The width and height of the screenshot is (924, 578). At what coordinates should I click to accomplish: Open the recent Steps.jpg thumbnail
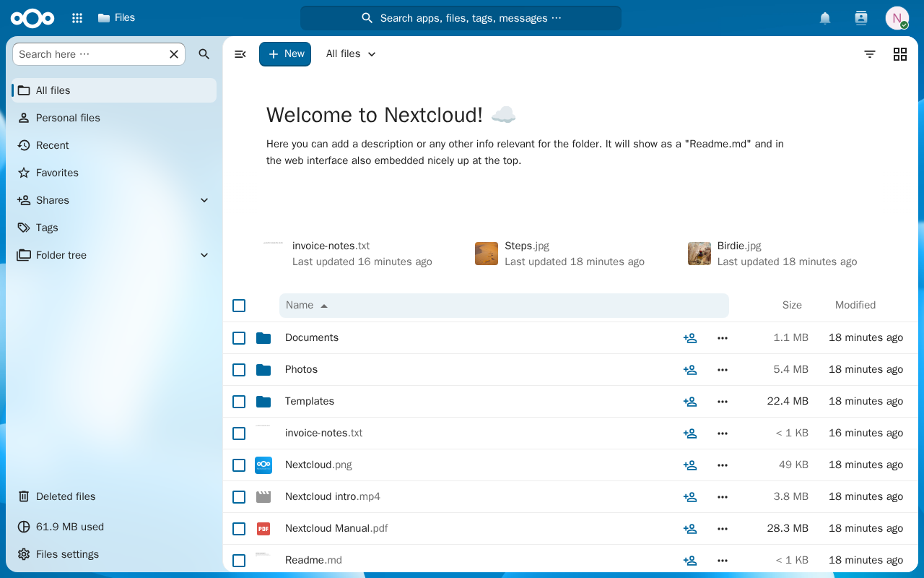pos(487,254)
